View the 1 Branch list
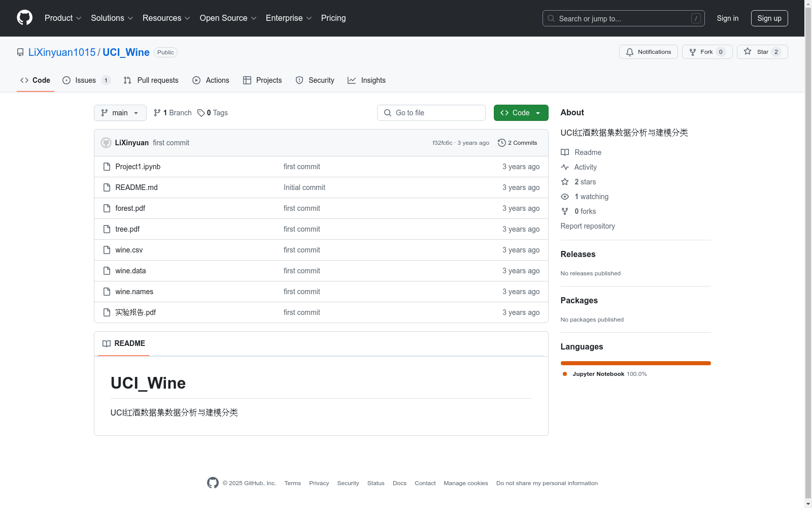Screen dimensions: 812x508 [x=173, y=113]
